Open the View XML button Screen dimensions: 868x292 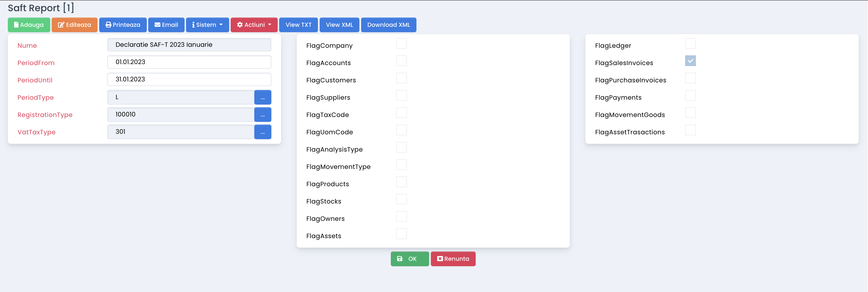pyautogui.click(x=339, y=25)
